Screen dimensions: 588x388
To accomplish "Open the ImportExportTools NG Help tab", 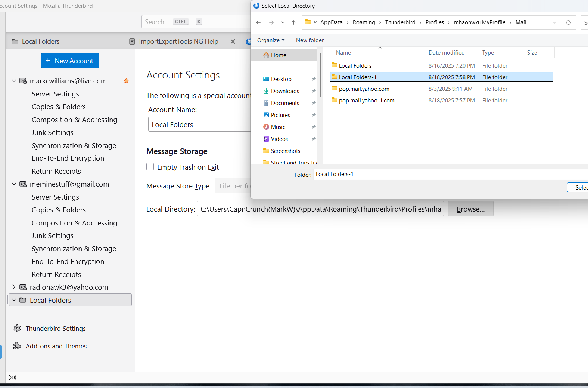I will point(178,41).
